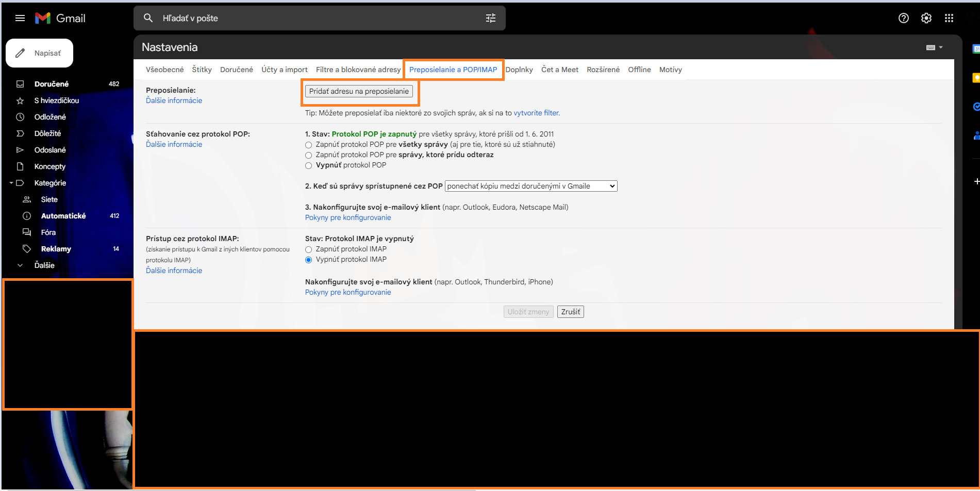Open IMAP Pokyny pre konfigurovanie link

[x=348, y=292]
